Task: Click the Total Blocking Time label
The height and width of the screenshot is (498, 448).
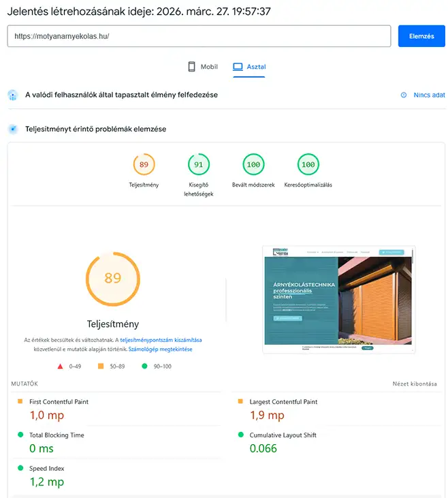Action: pos(57,435)
